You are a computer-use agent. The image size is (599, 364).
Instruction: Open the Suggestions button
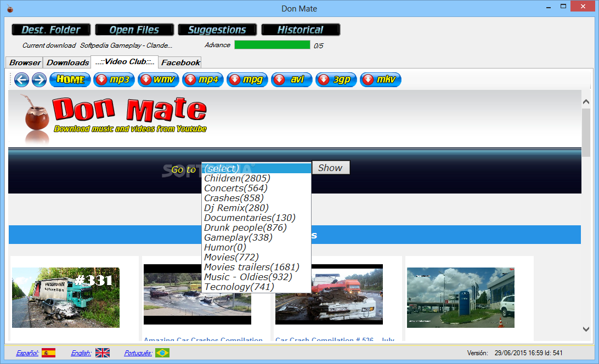(x=217, y=30)
